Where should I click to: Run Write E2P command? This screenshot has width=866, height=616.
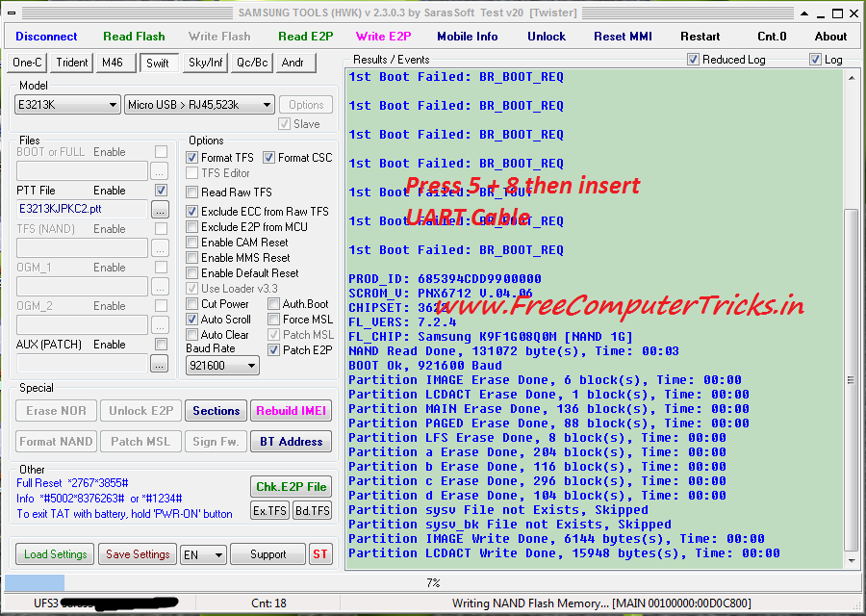click(x=383, y=37)
